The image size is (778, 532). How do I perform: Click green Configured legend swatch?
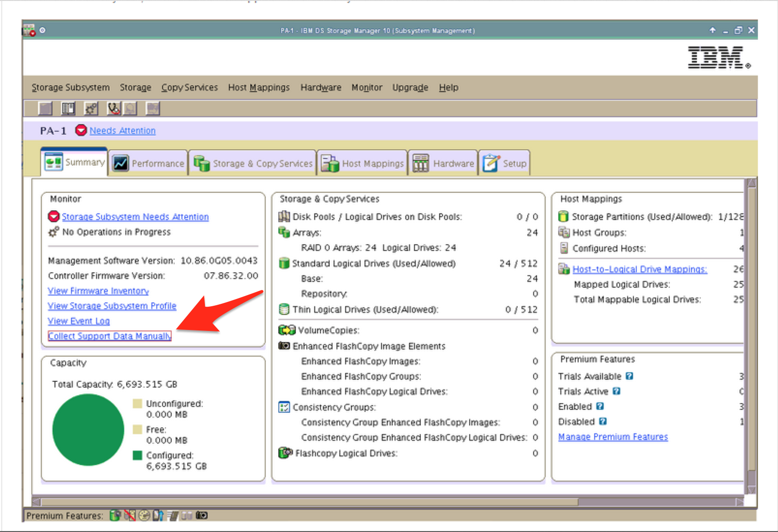(138, 455)
